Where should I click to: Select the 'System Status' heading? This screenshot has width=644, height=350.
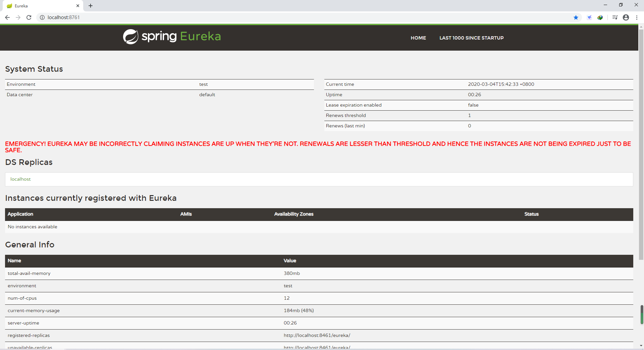[x=34, y=69]
